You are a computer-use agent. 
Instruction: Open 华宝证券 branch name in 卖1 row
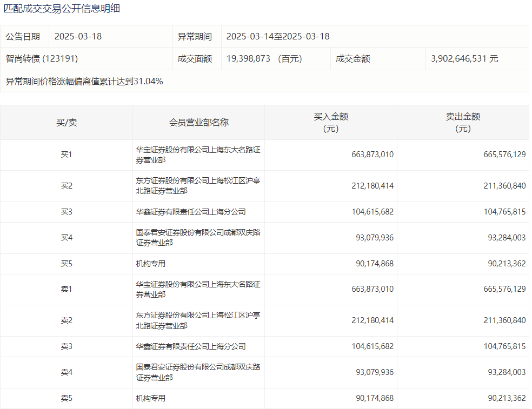pos(198,289)
